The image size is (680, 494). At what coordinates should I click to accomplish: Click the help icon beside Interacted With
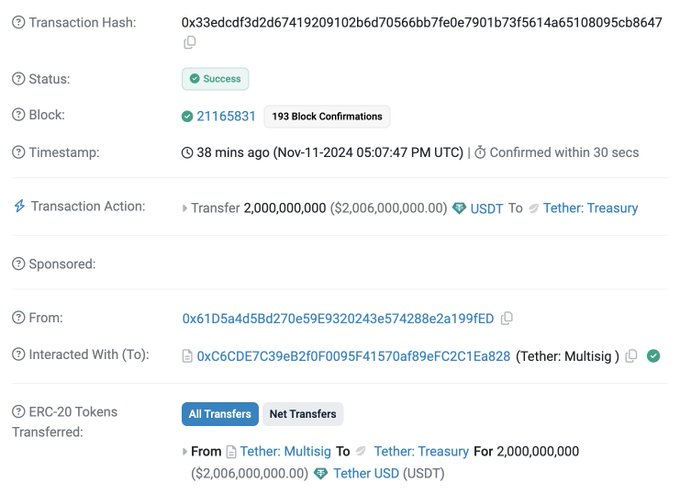click(x=19, y=354)
